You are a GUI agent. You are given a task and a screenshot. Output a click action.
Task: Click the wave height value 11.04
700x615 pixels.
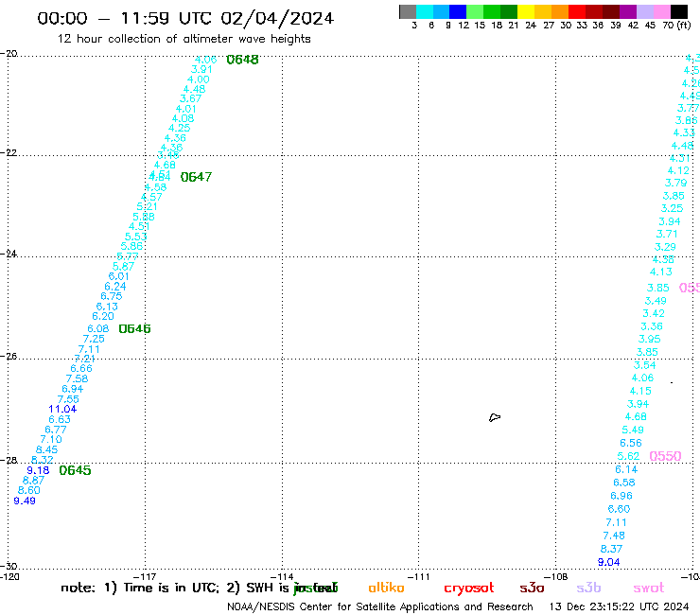[x=62, y=409]
